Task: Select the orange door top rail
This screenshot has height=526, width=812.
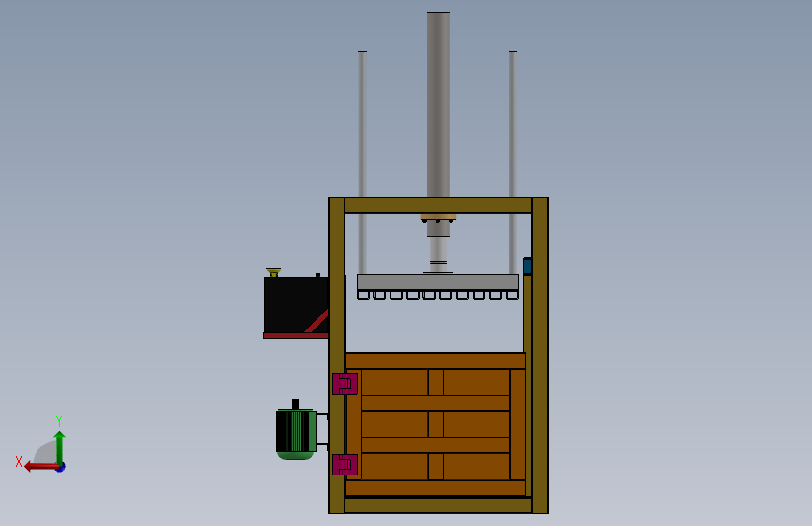Action: (x=436, y=361)
